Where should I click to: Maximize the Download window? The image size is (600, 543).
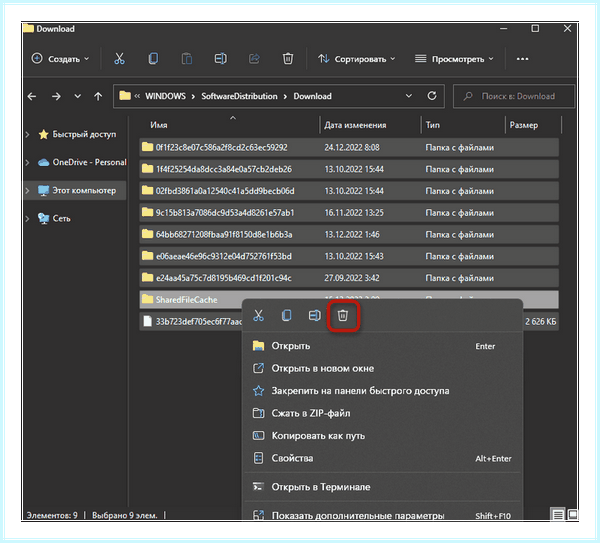coord(535,29)
